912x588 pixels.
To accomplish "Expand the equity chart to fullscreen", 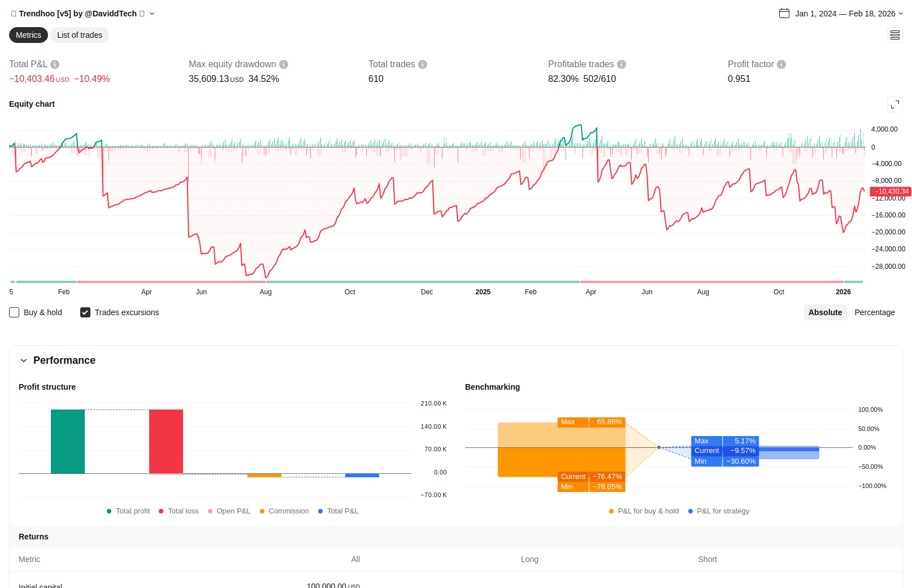I will (895, 104).
